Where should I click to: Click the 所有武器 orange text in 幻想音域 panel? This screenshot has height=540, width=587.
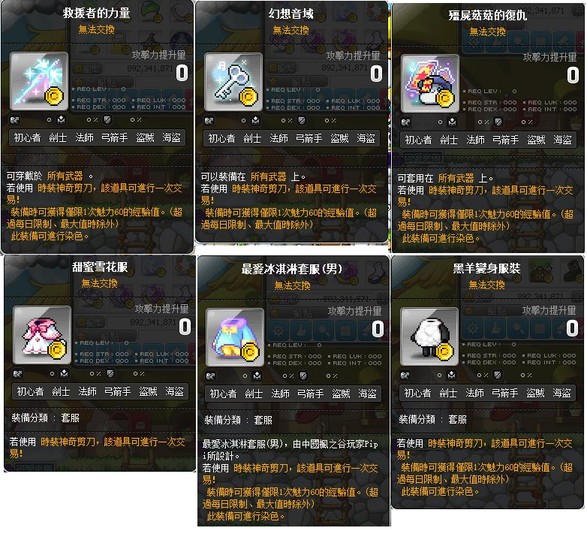pos(268,176)
